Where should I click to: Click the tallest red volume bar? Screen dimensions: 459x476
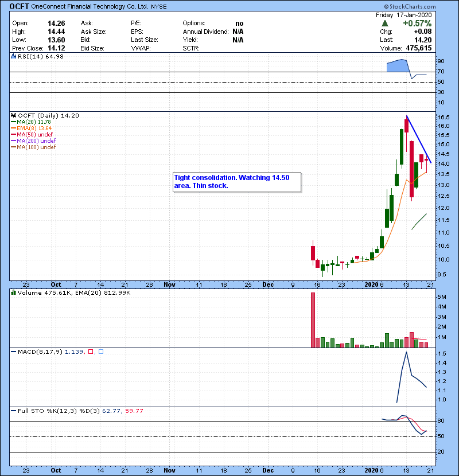pyautogui.click(x=313, y=320)
